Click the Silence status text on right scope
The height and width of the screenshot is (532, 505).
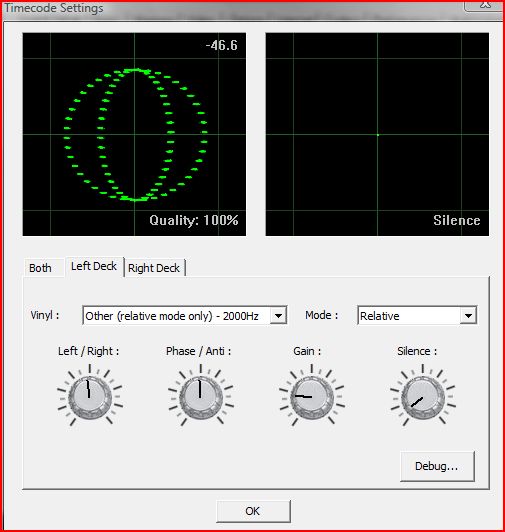click(x=457, y=221)
